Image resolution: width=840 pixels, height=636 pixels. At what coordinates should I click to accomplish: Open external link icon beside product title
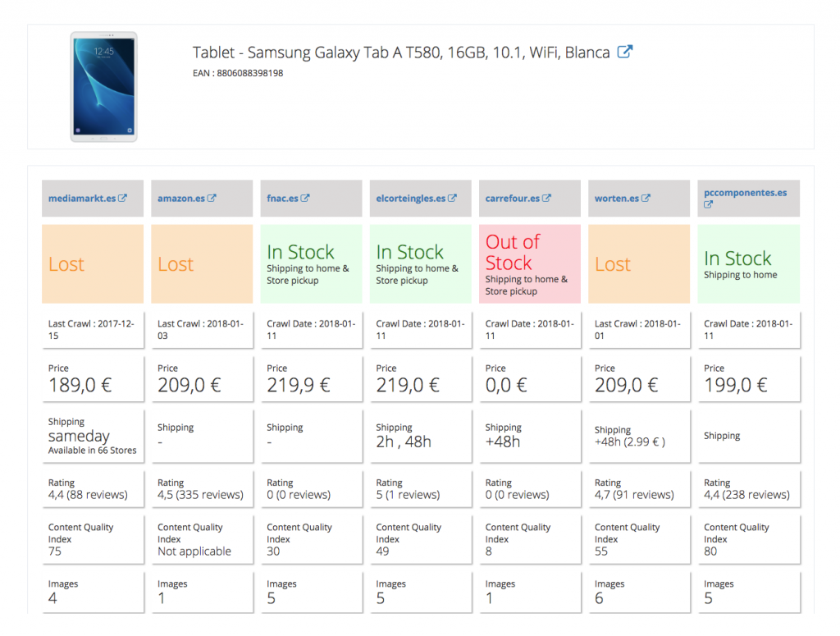[x=624, y=52]
